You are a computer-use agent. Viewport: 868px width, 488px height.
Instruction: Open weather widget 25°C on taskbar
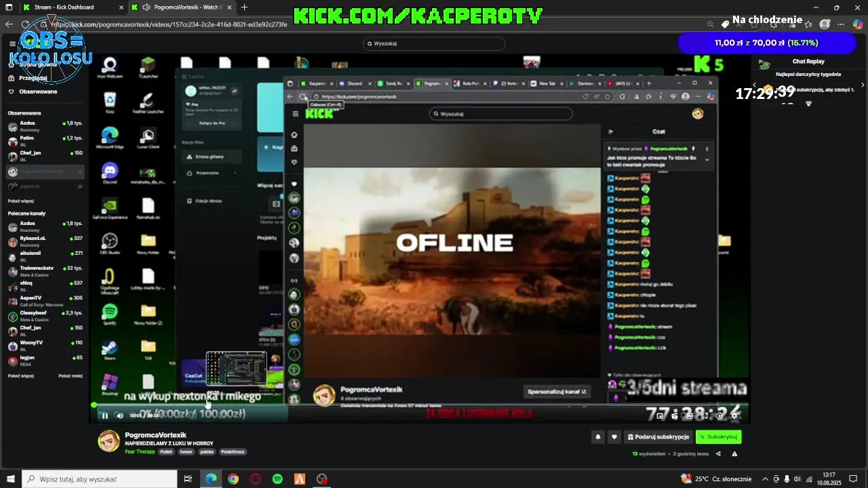[717, 479]
